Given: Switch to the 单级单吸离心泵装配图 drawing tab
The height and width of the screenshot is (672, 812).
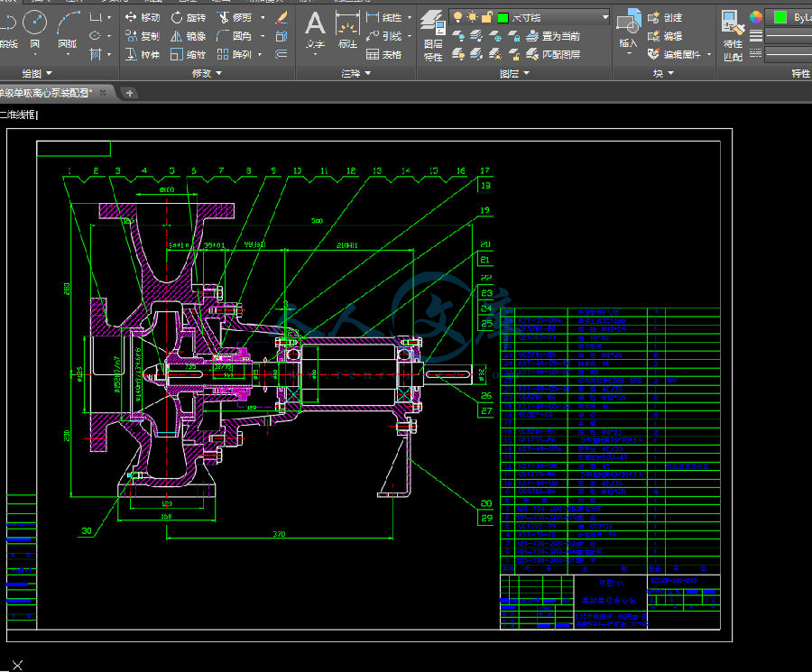Looking at the screenshot, I should tap(46, 93).
